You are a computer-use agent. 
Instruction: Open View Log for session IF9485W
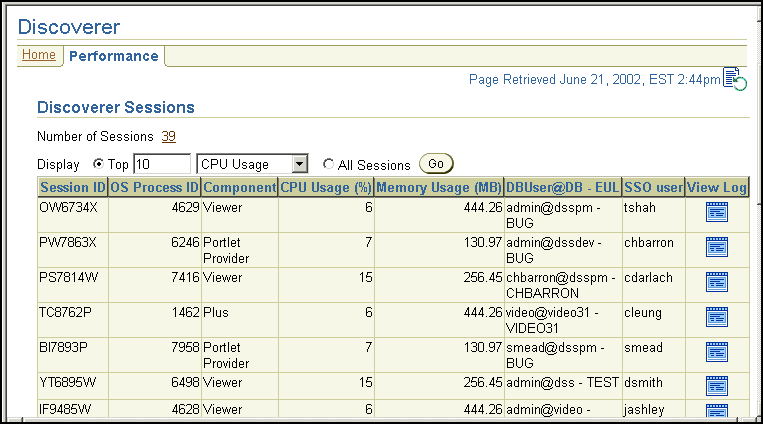click(717, 411)
